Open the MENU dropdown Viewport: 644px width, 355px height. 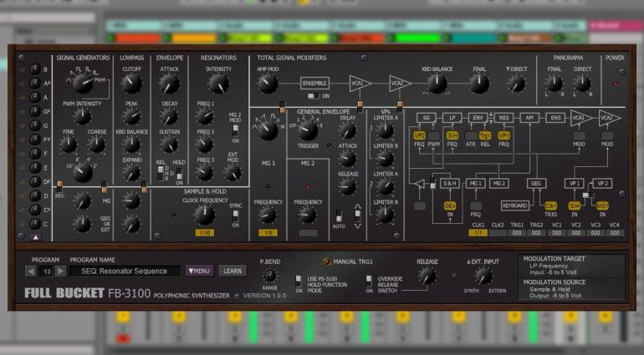(x=199, y=271)
